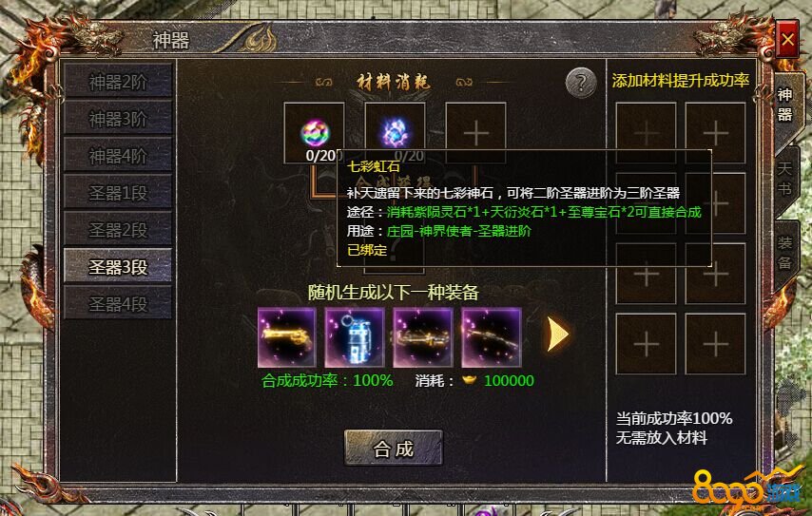Switch to the 神器2阶 tab
Viewport: 812px width, 516px height.
click(x=118, y=82)
